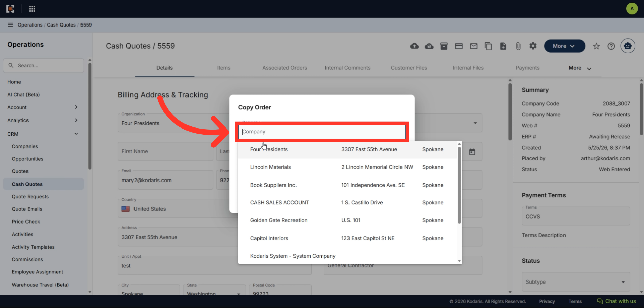Click the cloud upload icon

tap(414, 46)
